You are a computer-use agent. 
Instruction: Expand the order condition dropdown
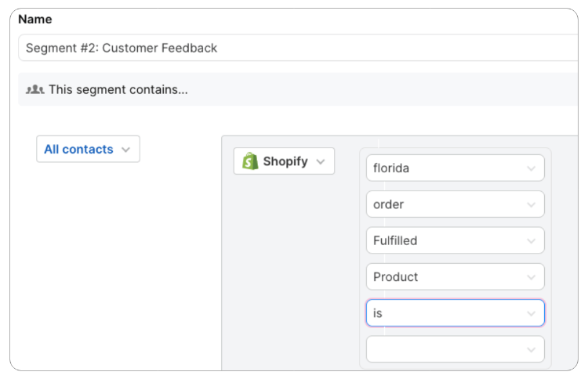coord(456,204)
